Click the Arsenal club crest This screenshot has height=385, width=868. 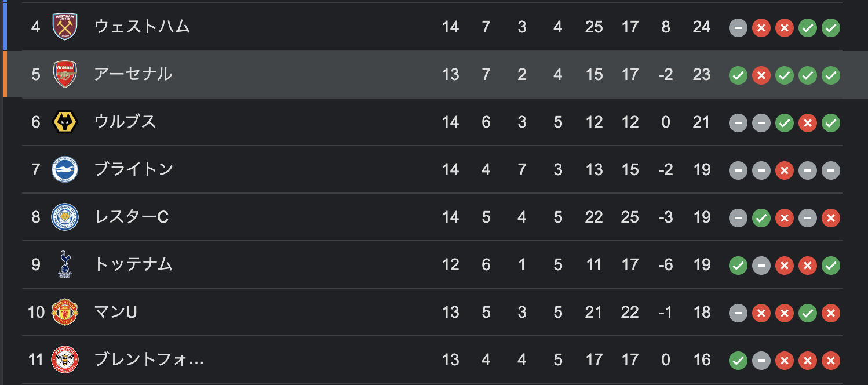(x=65, y=74)
